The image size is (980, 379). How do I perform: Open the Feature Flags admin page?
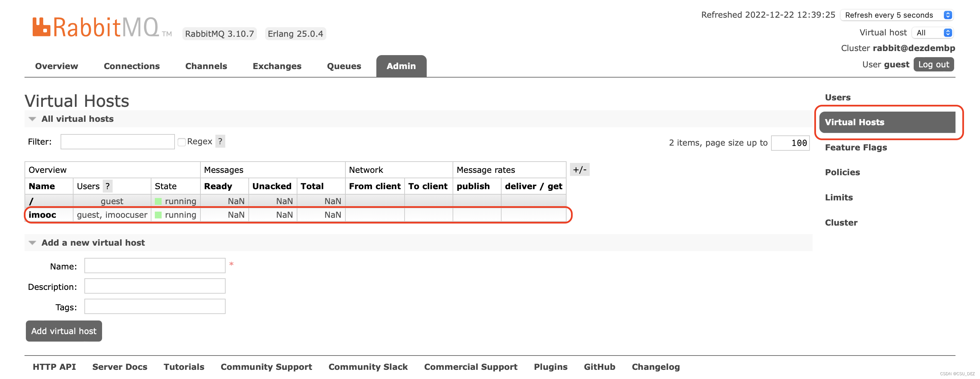(855, 147)
